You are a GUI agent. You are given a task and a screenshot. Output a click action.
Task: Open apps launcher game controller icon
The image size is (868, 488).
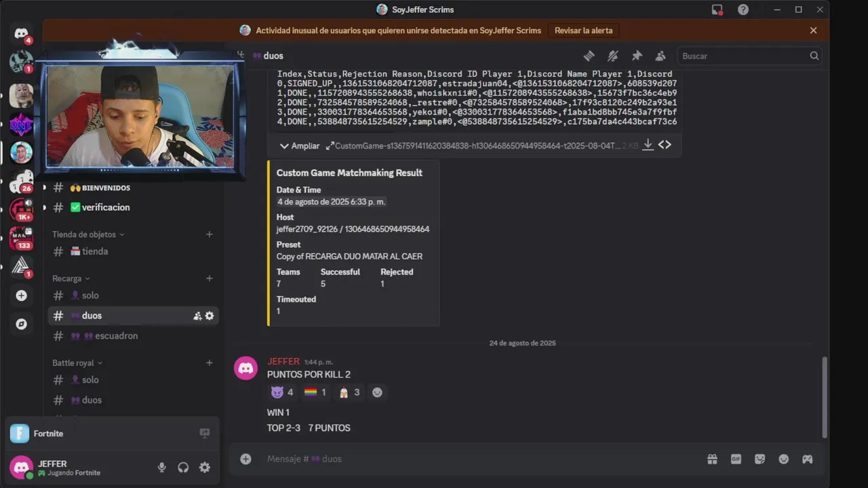[x=807, y=460]
